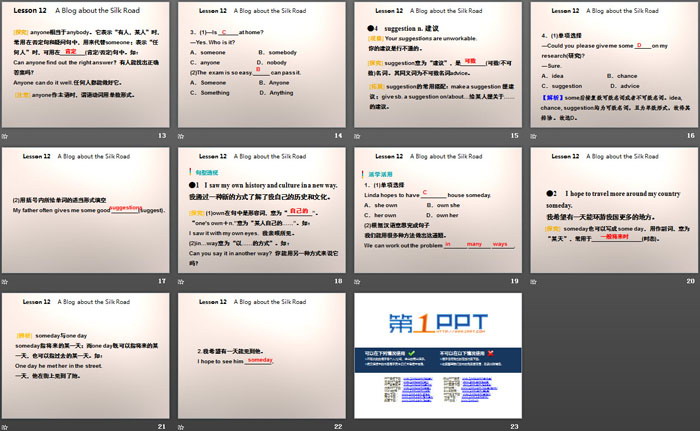700x431 pixels.
Task: Click animation star icon under slide 17
Action: (5, 282)
